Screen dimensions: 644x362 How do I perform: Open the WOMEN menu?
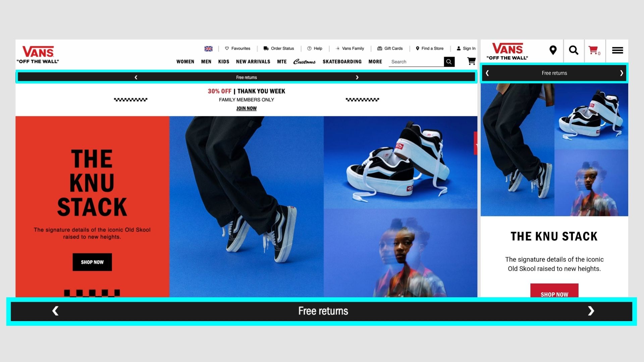pos(185,62)
